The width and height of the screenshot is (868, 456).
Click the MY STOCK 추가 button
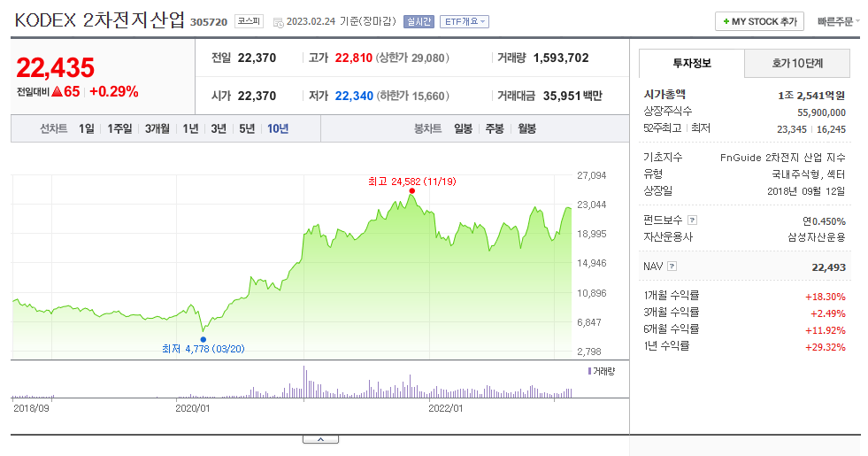point(759,21)
